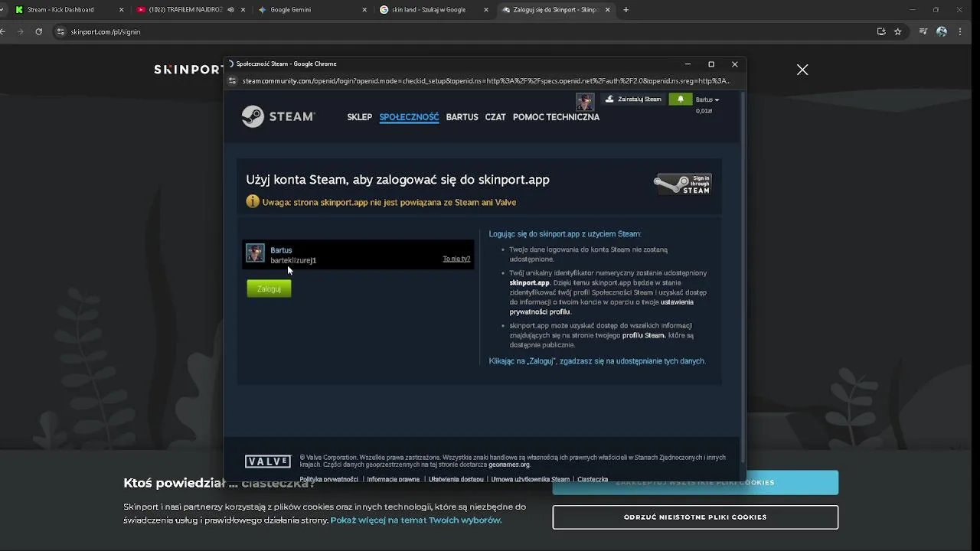Open the media control icon in toolbar
Image resolution: width=980 pixels, height=551 pixels.
click(x=923, y=31)
